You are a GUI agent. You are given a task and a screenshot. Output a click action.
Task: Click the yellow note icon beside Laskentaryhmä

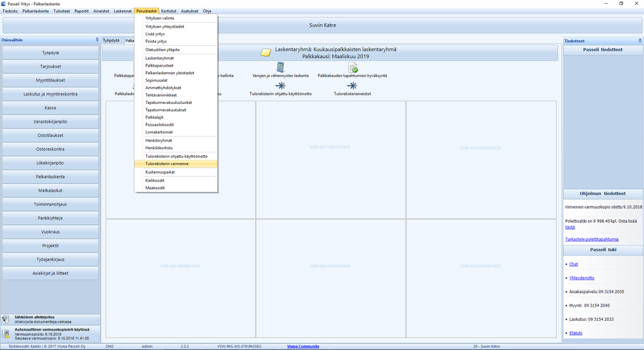coord(266,52)
